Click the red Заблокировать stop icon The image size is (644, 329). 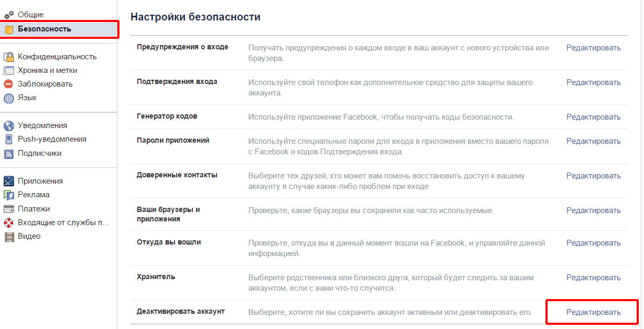point(9,84)
